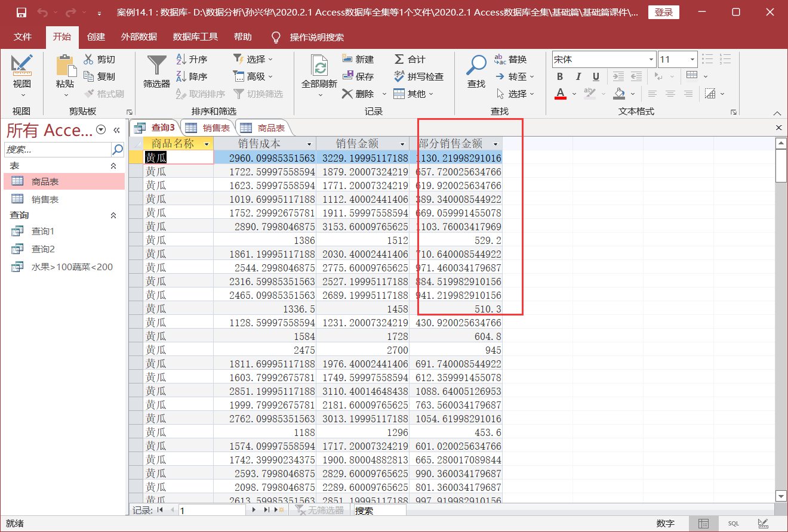Click 操作说明搜索 tell me box
The height and width of the screenshot is (532, 788).
(x=317, y=37)
